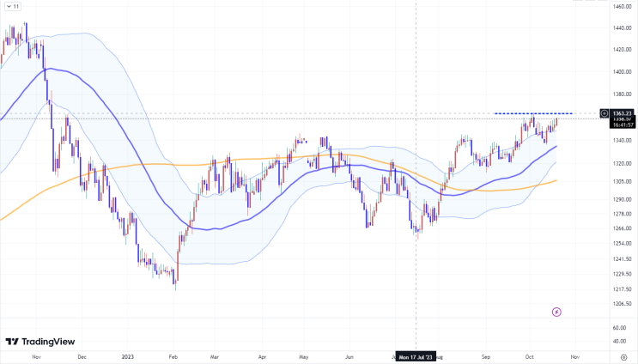
Task: Click the 1229.50 price axis label
Action: 623,274
